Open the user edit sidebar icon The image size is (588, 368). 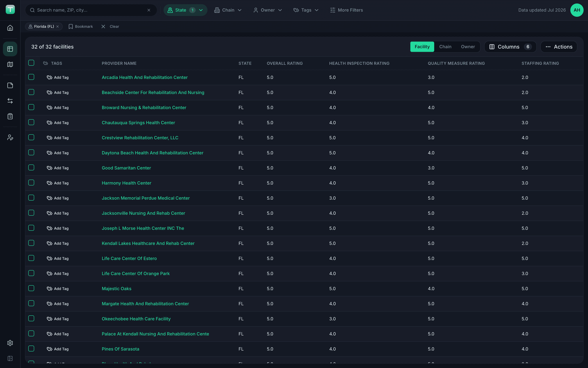(x=10, y=137)
